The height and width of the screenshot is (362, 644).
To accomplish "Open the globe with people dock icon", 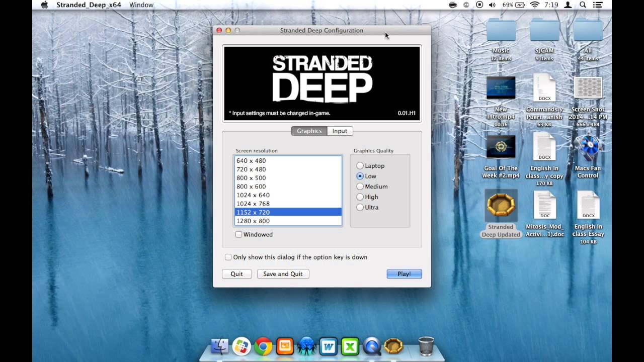I will pos(306,346).
